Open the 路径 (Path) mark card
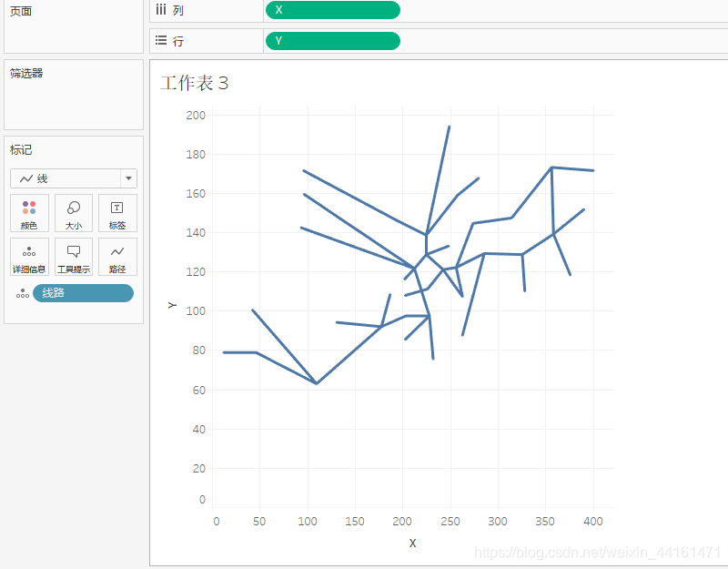This screenshot has width=728, height=569. [x=117, y=257]
